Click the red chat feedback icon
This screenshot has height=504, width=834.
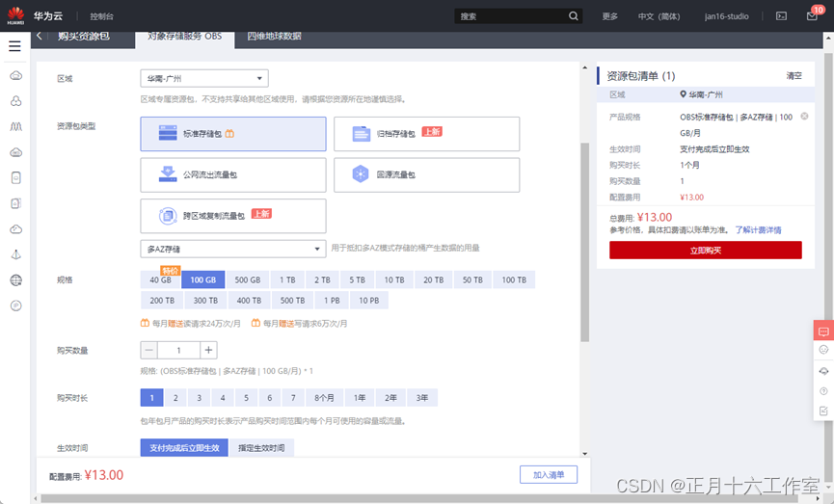[x=823, y=332]
